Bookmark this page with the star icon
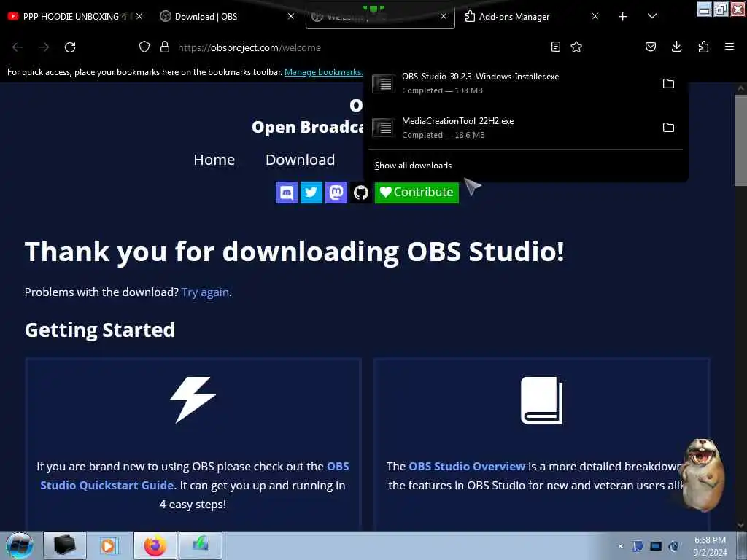747x560 pixels. pyautogui.click(x=576, y=47)
